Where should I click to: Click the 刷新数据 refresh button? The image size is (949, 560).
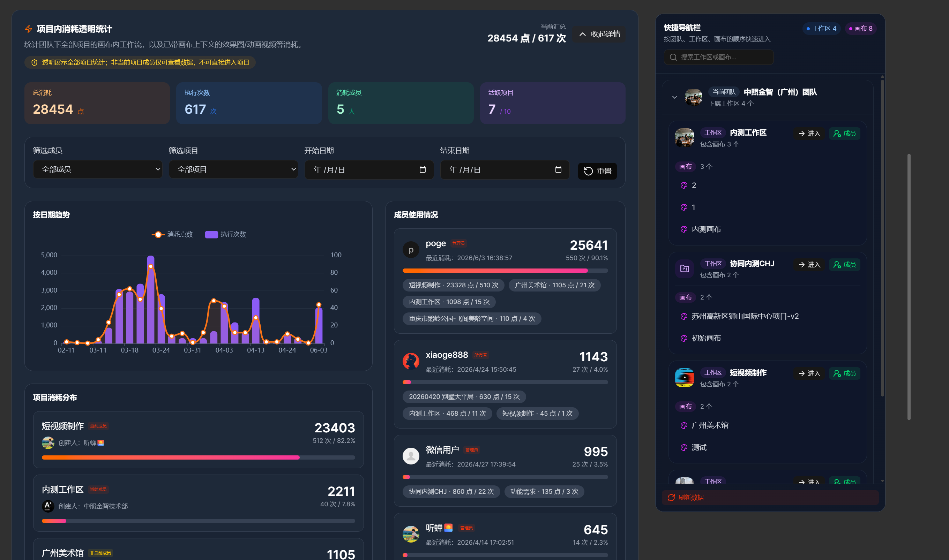[770, 498]
